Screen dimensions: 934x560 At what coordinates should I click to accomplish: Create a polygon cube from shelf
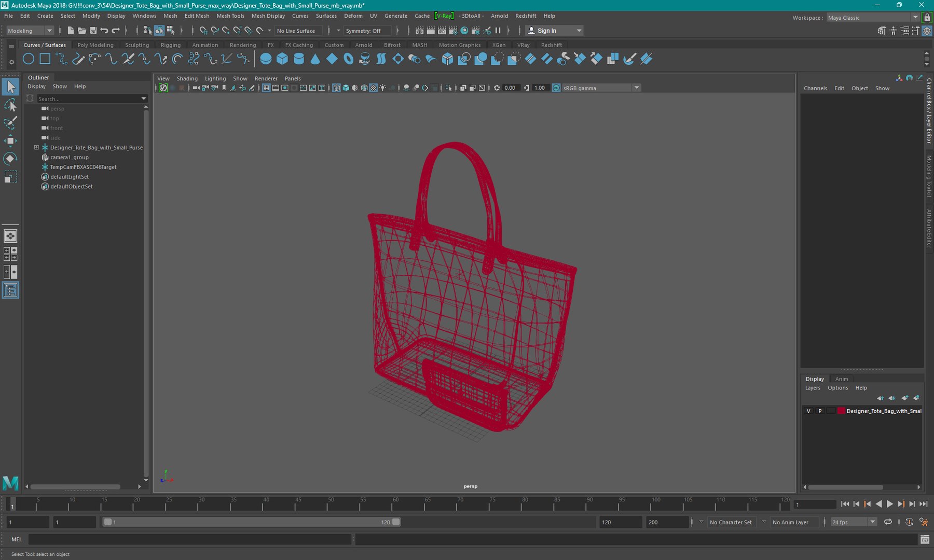(x=282, y=59)
